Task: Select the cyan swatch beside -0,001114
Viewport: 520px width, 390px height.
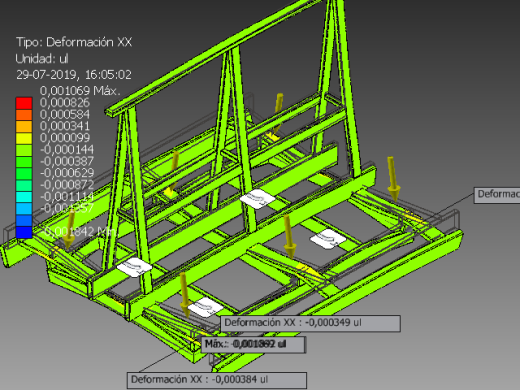Action: (x=24, y=197)
